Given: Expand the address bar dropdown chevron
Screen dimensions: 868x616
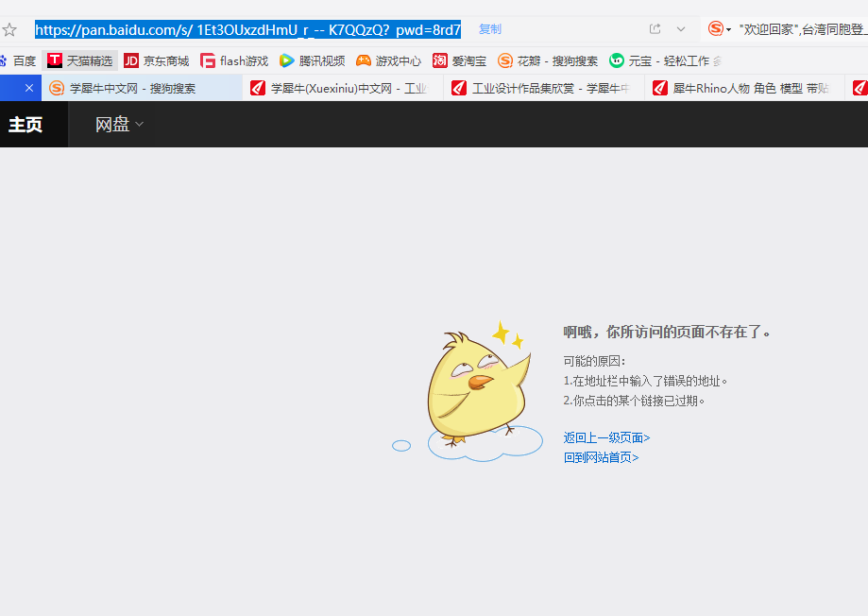Looking at the screenshot, I should [x=681, y=28].
